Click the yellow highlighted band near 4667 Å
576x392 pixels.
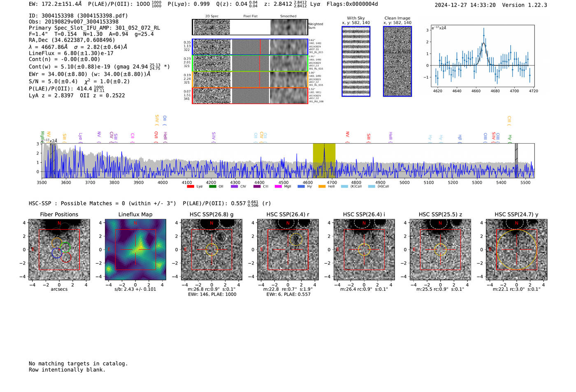point(324,160)
